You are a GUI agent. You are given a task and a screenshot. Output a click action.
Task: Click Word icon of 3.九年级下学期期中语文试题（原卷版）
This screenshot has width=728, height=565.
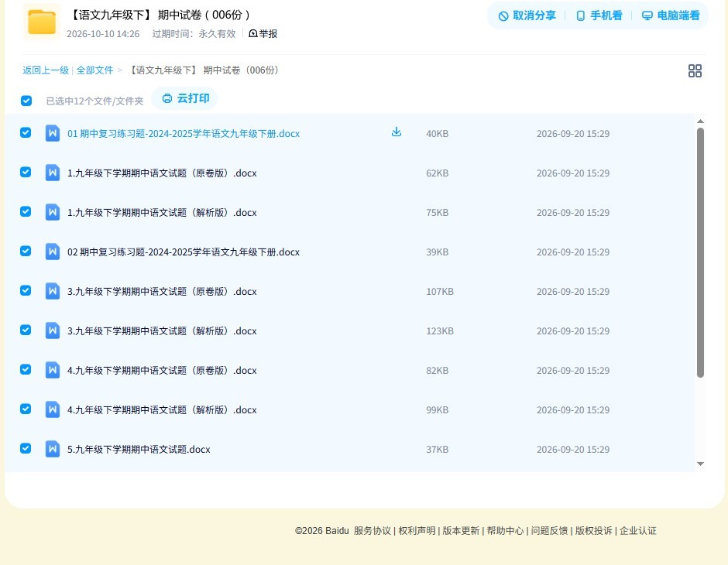pyautogui.click(x=53, y=291)
